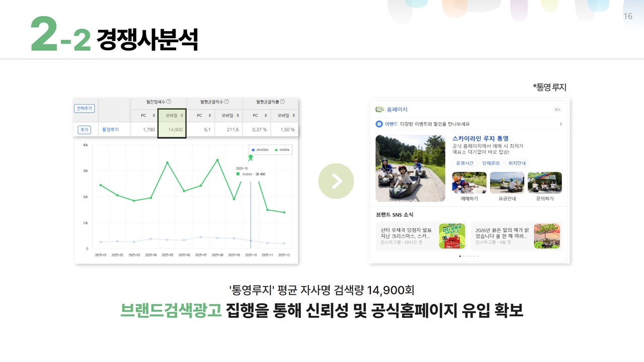Open the 예매하기 thumbnail
The width and height of the screenshot is (644, 362).
(469, 183)
